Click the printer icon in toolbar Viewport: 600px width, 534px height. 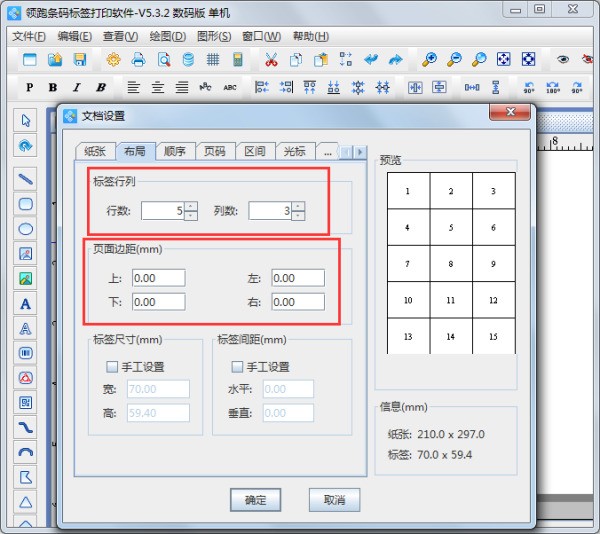[x=138, y=60]
